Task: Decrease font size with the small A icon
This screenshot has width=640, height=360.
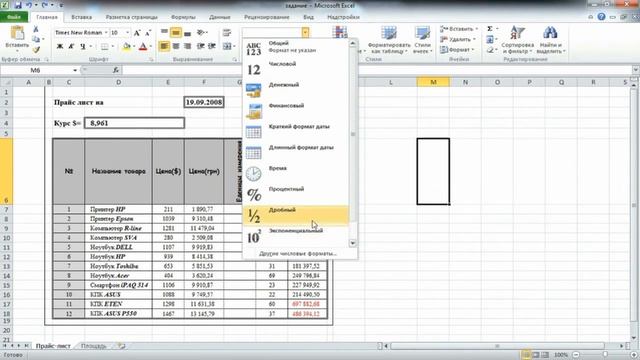Action: [148, 33]
